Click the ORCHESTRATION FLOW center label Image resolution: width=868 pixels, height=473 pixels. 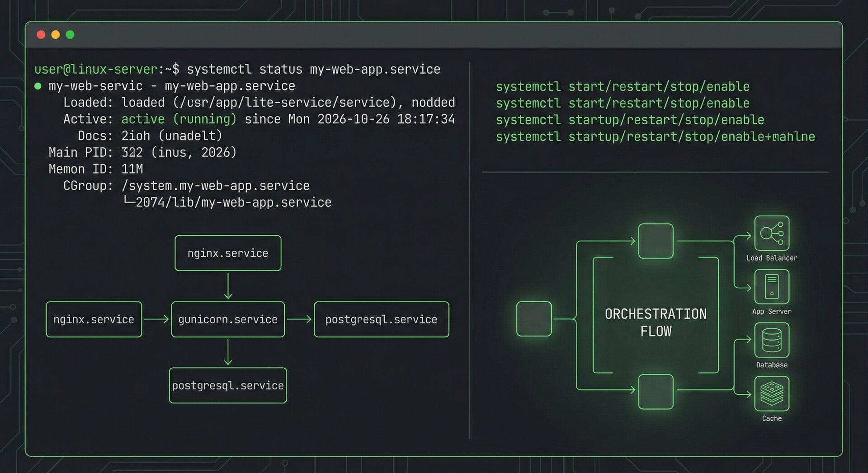[656, 323]
